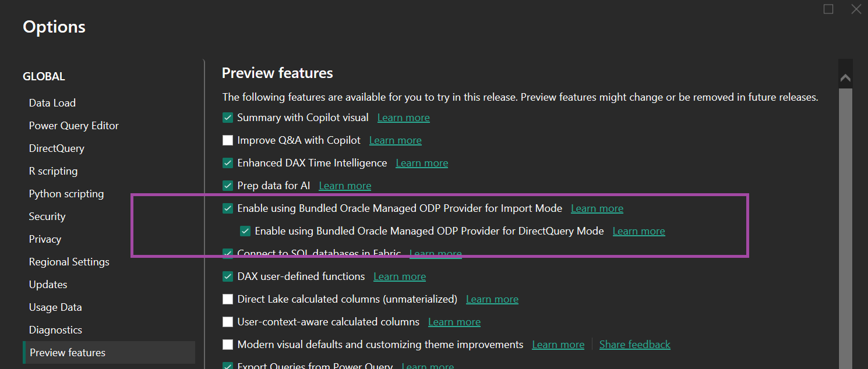Open Privacy settings

click(x=45, y=239)
